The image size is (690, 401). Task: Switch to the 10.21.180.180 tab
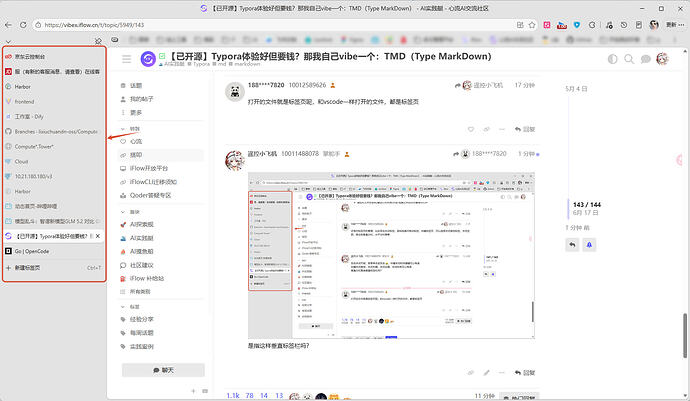pos(54,177)
